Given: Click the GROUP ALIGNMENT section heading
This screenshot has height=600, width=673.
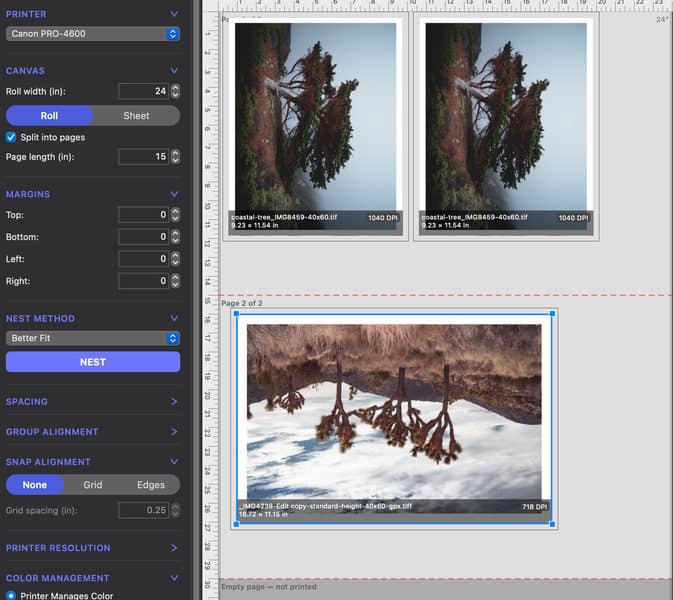Looking at the screenshot, I should (52, 432).
